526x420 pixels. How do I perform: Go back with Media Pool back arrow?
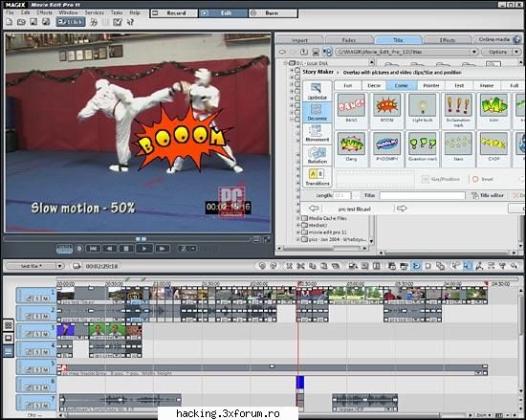pos(282,52)
